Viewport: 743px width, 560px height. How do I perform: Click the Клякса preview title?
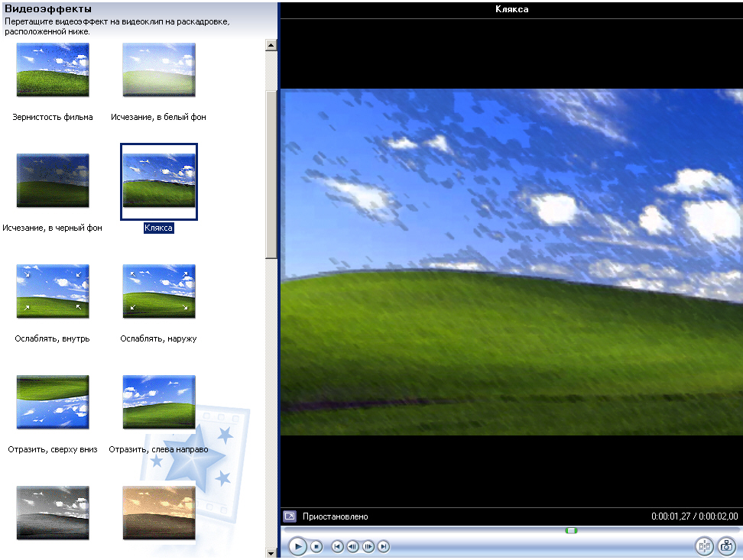click(511, 9)
